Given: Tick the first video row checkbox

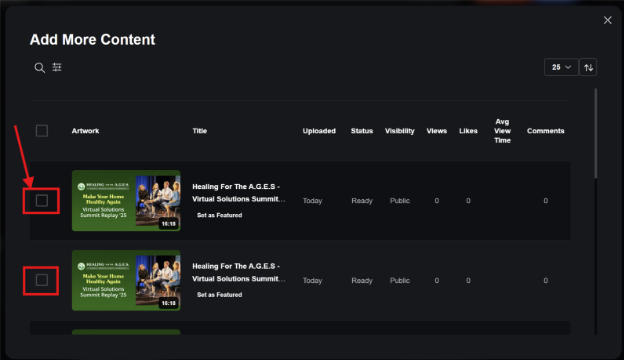Looking at the screenshot, I should tap(42, 200).
